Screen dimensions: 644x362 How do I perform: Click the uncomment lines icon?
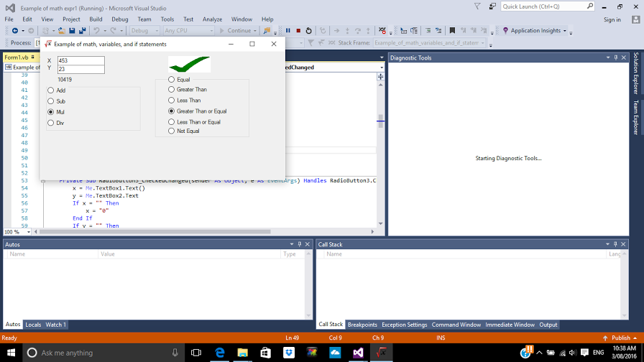[438, 31]
